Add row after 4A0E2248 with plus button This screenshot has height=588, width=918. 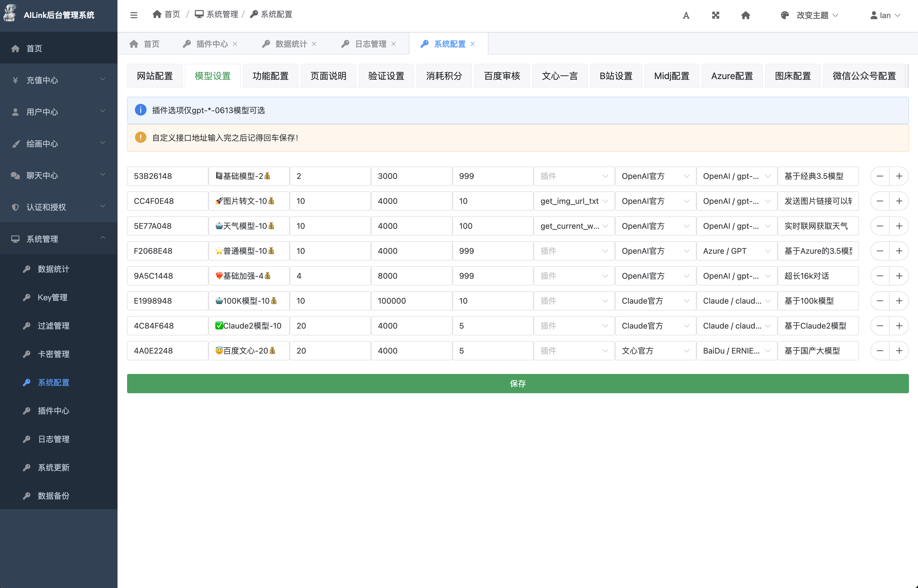899,351
